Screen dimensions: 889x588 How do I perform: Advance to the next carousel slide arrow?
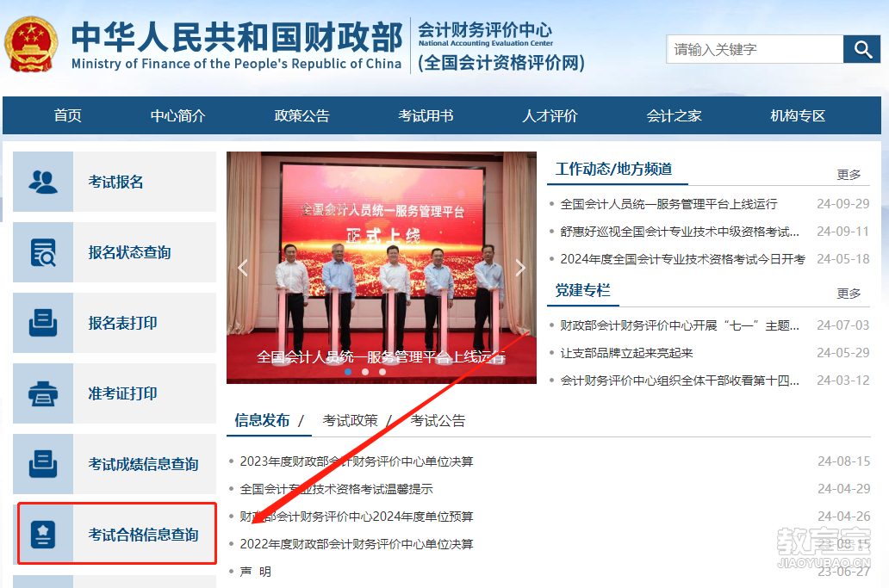pyautogui.click(x=520, y=268)
